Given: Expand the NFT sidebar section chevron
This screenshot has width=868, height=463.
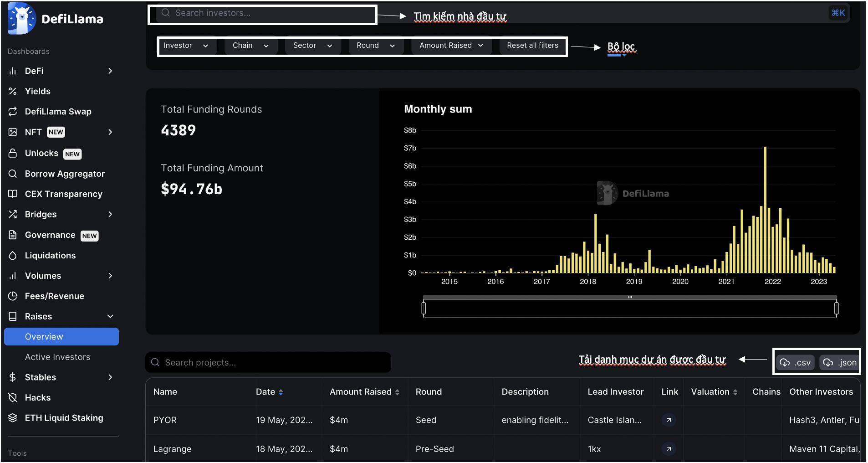Looking at the screenshot, I should click(110, 132).
